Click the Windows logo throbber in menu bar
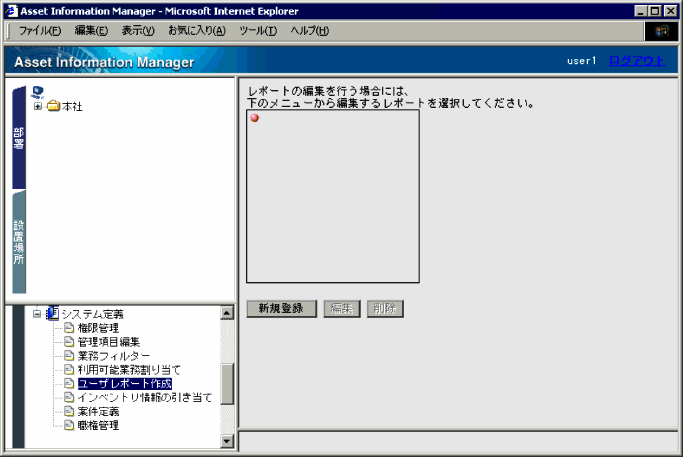 (661, 31)
